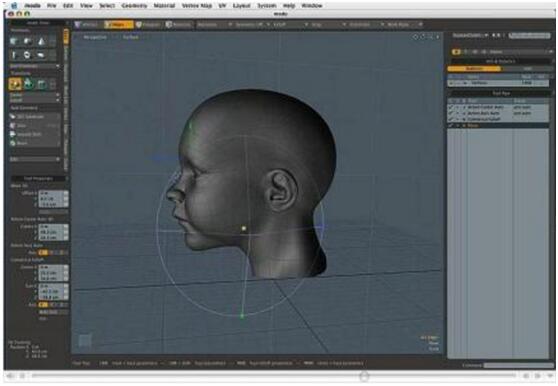Activate the Scale transform tool icon
Viewport: 558px width, 386px height.
[41, 84]
